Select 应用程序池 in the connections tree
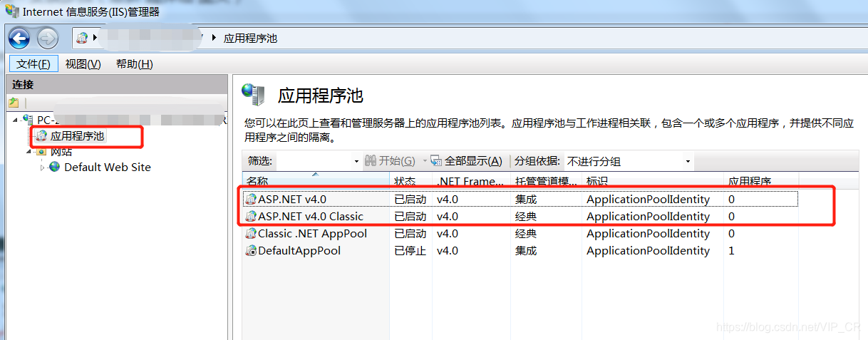The image size is (868, 340). coord(78,135)
